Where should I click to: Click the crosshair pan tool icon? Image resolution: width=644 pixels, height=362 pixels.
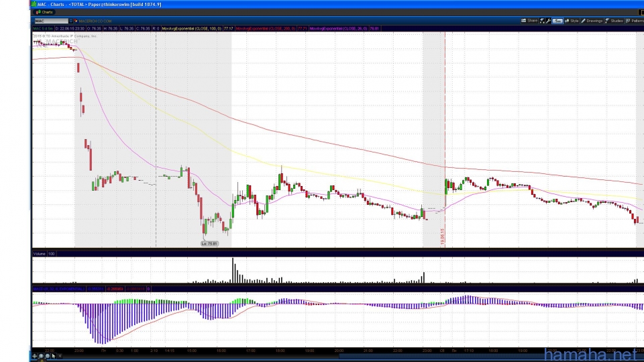point(35,356)
